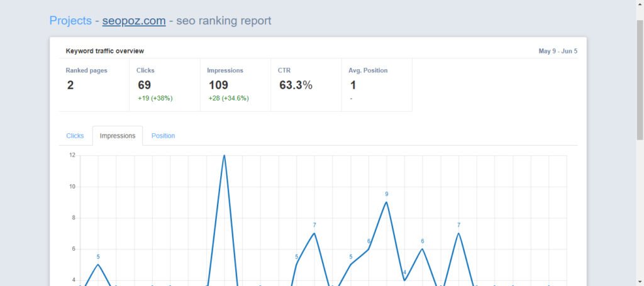Click the chart peak at value 12
This screenshot has width=644, height=286.
pyautogui.click(x=224, y=156)
